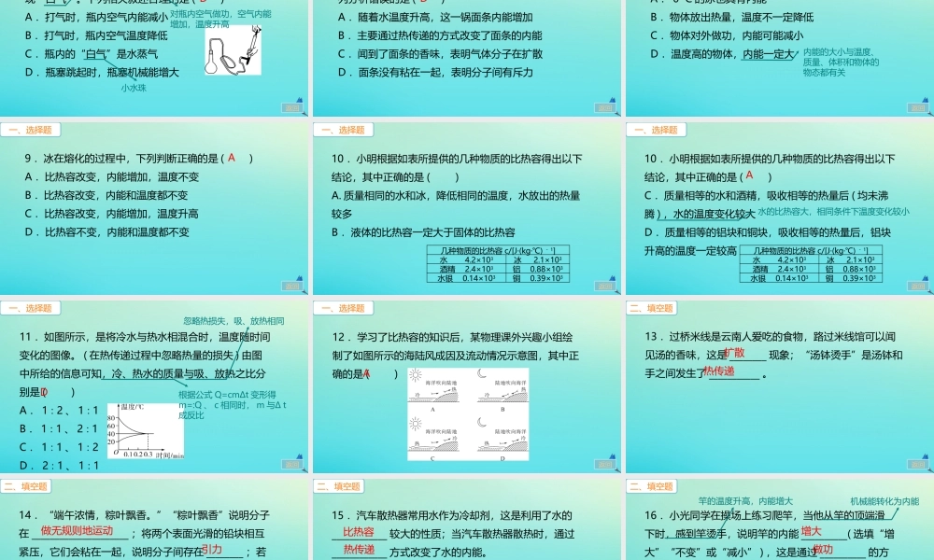This screenshot has width=934, height=560.
Task: Click option A 1:2、1:1 in question 11
Action: [x=58, y=410]
